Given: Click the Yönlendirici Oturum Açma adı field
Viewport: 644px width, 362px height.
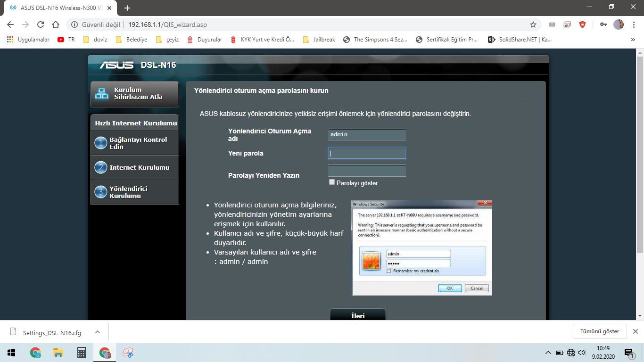Looking at the screenshot, I should point(367,135).
